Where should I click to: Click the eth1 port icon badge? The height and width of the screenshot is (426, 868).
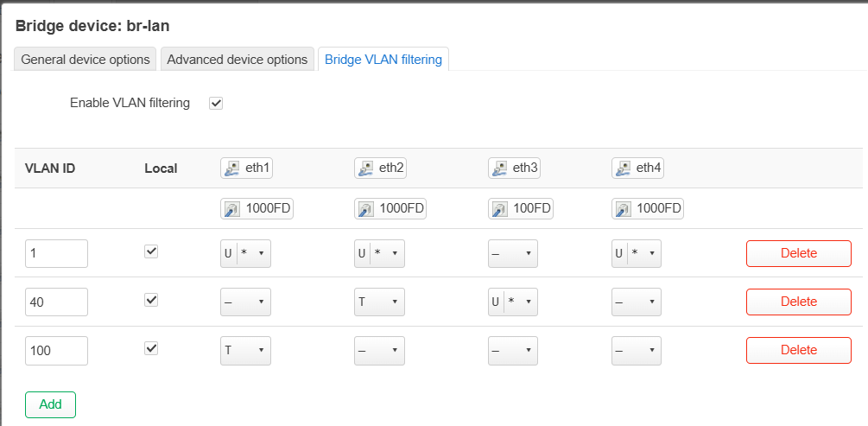point(246,168)
